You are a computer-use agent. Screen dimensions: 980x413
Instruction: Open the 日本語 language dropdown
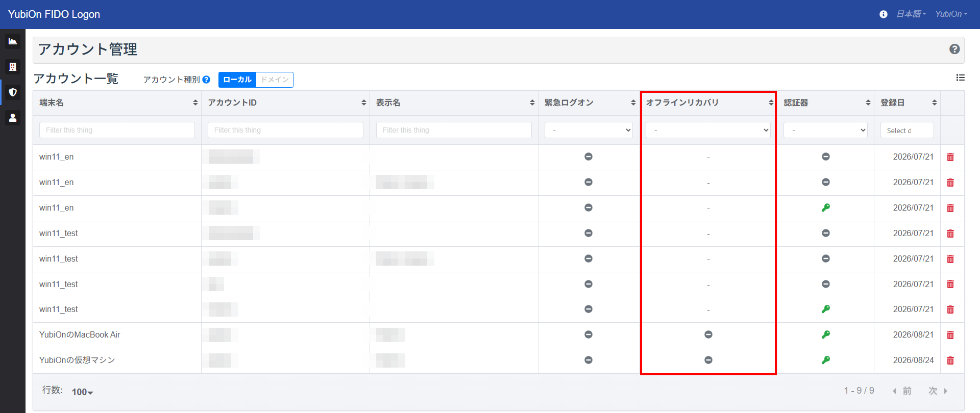click(911, 14)
